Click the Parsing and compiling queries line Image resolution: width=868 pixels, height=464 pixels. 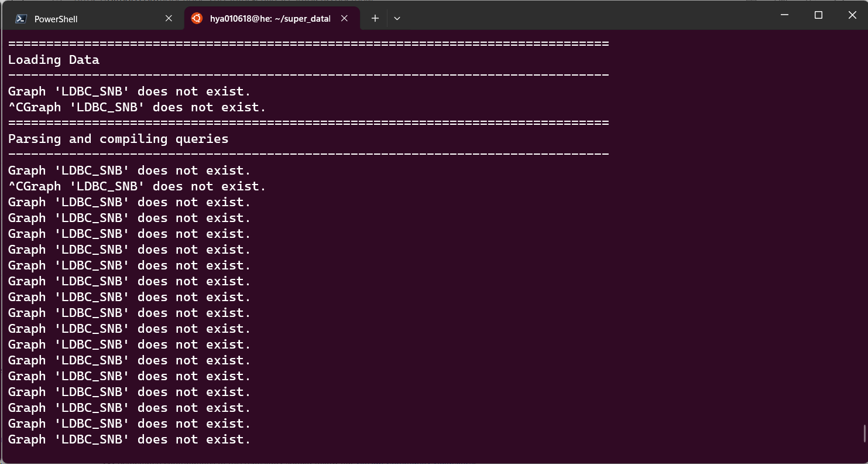pos(118,139)
